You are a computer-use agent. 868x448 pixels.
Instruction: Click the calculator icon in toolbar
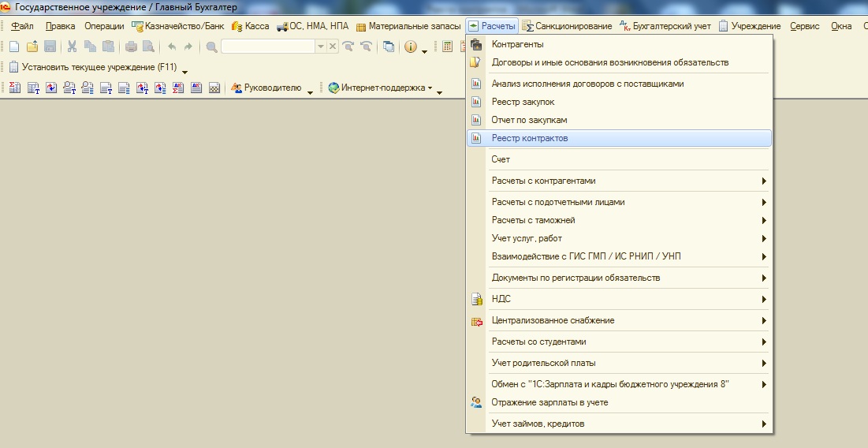448,47
